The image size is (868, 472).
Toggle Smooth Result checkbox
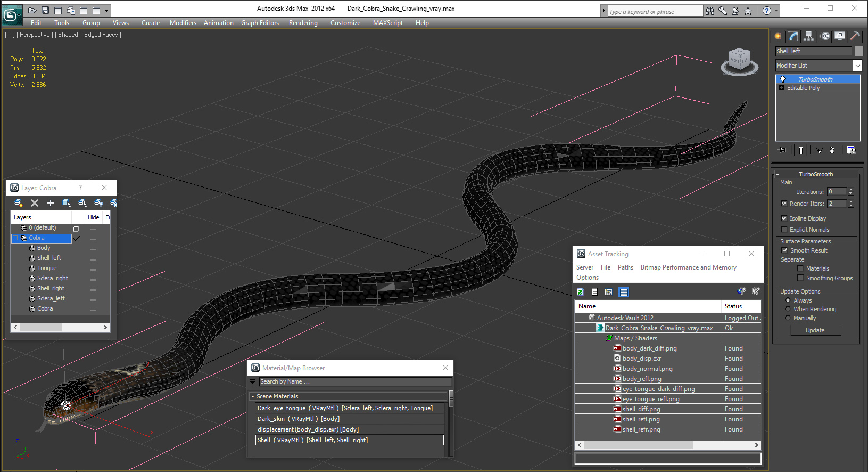click(784, 250)
